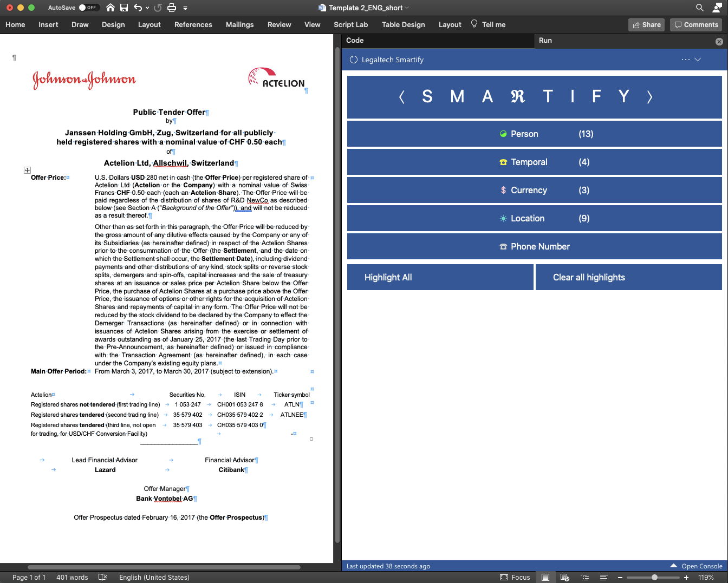This screenshot has height=583, width=728.
Task: Click Highlight All button
Action: point(440,277)
